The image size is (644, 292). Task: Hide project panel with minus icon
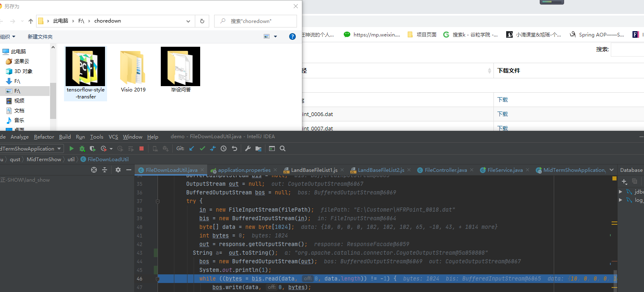click(129, 170)
